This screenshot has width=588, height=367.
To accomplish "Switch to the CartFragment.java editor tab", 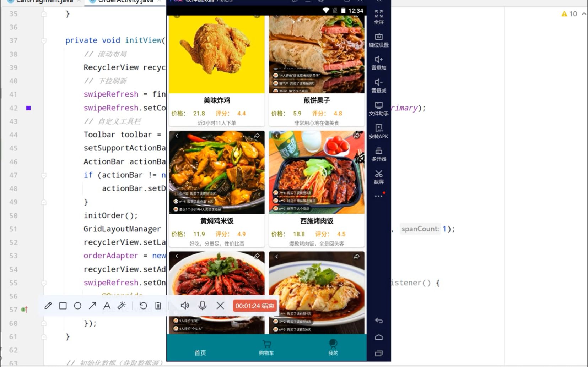I will click(44, 2).
